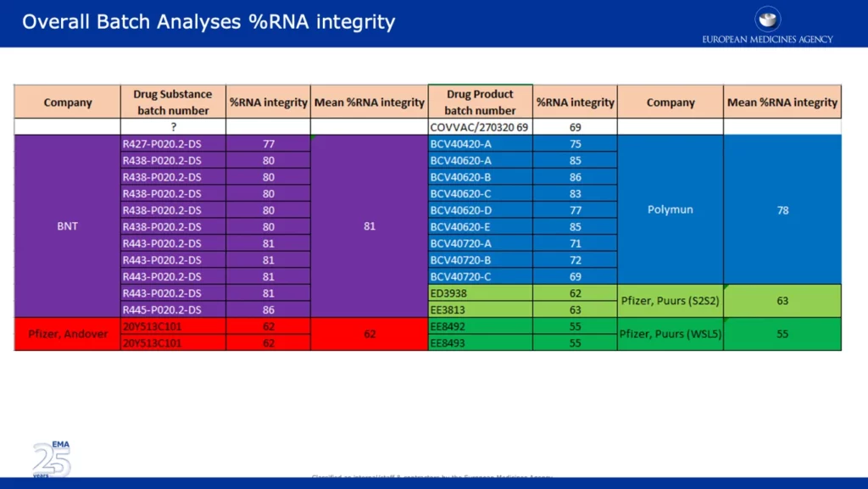Click batch number R427-P020.2-DS
Screen dimensions: 868x489
pyautogui.click(x=162, y=144)
